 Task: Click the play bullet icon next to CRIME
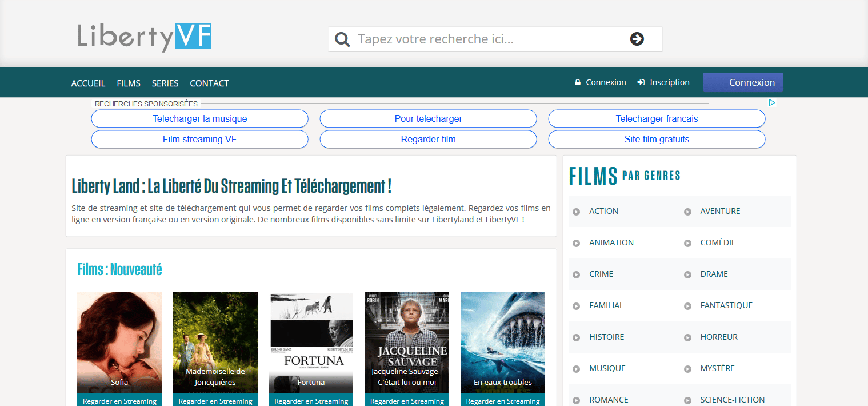pos(577,274)
